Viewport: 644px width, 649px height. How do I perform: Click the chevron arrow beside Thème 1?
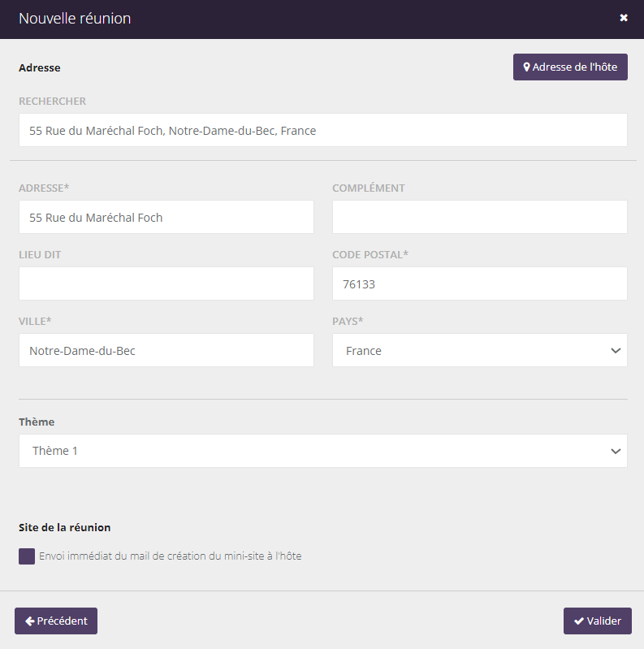(x=615, y=452)
